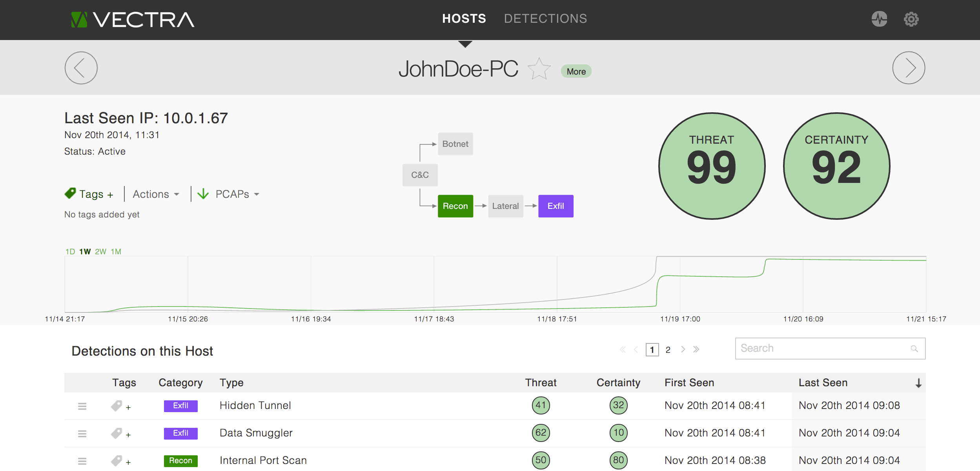This screenshot has width=980, height=471.
Task: Select detections page 1
Action: [652, 350]
